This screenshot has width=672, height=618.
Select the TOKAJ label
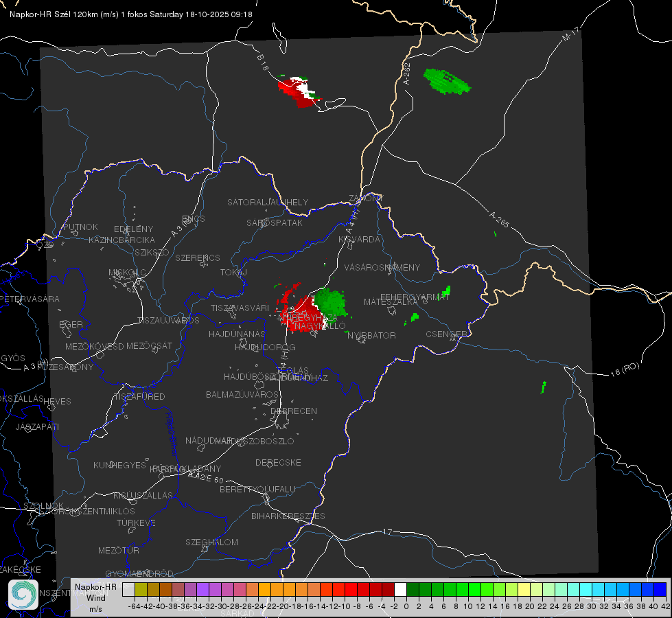point(233,273)
